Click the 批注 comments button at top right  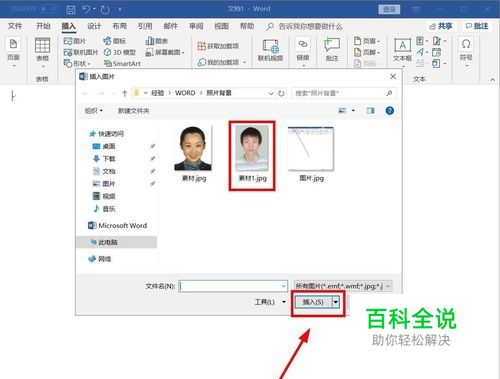point(477,26)
